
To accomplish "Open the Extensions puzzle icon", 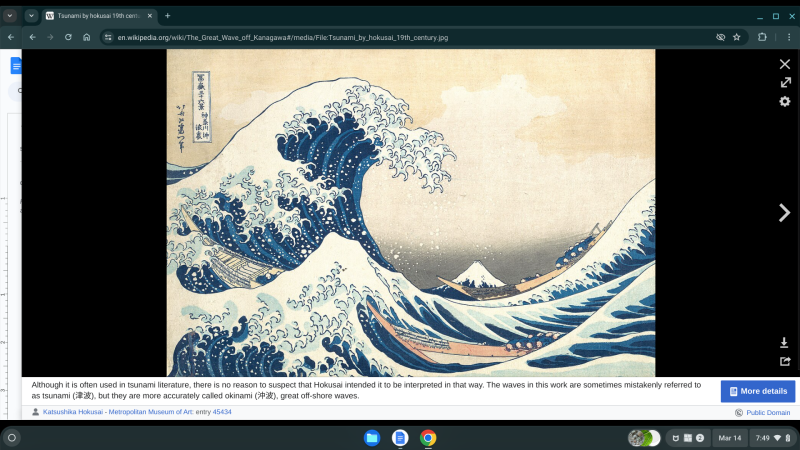I will [x=762, y=37].
